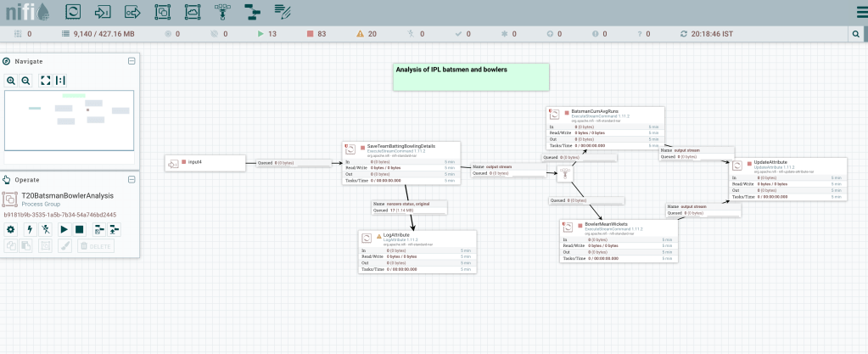Select the Funnel toolbar icon
868x354 pixels.
pos(222,12)
